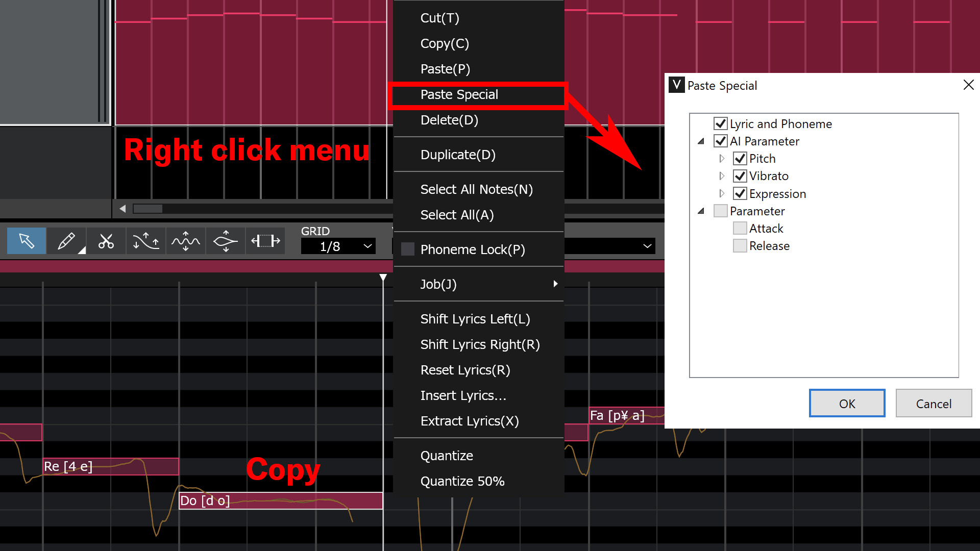Select the note length adjustment tool

click(265, 241)
